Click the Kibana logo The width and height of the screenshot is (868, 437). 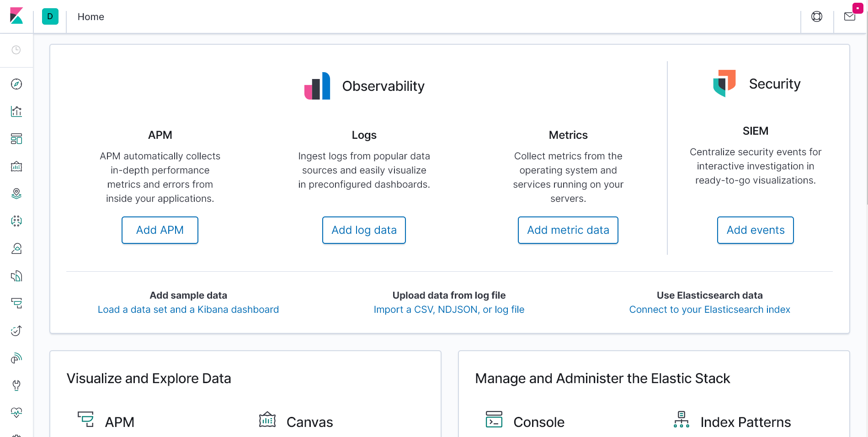(x=16, y=16)
